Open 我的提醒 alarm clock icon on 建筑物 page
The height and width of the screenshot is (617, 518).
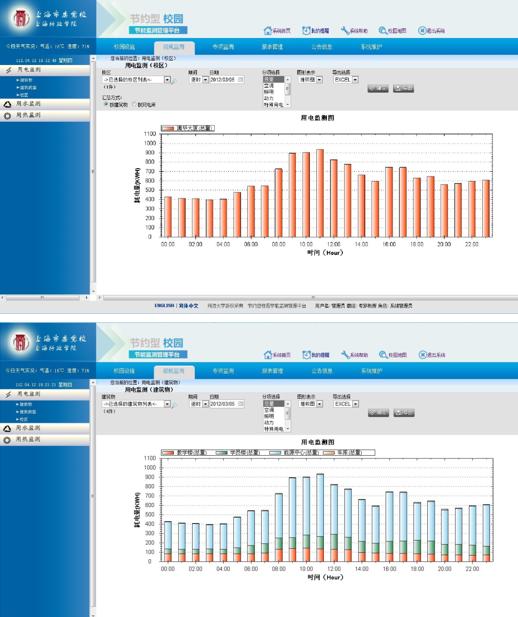[x=315, y=355]
